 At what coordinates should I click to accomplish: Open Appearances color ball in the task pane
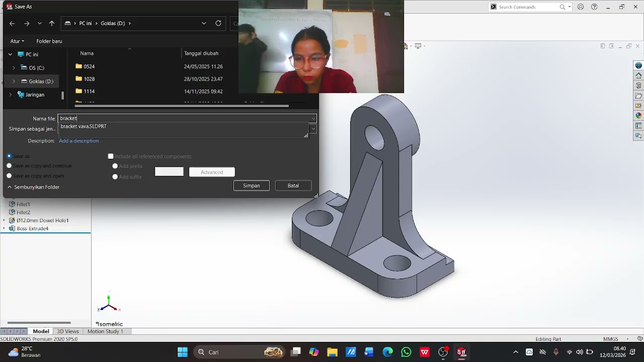[x=638, y=116]
